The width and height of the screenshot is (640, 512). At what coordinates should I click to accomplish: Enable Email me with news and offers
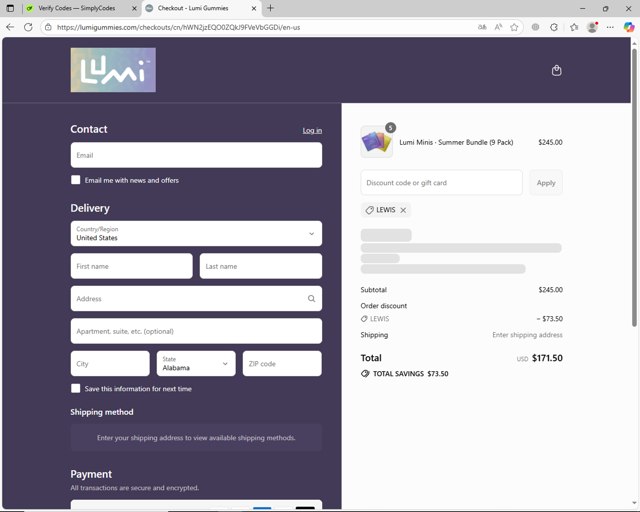click(76, 180)
